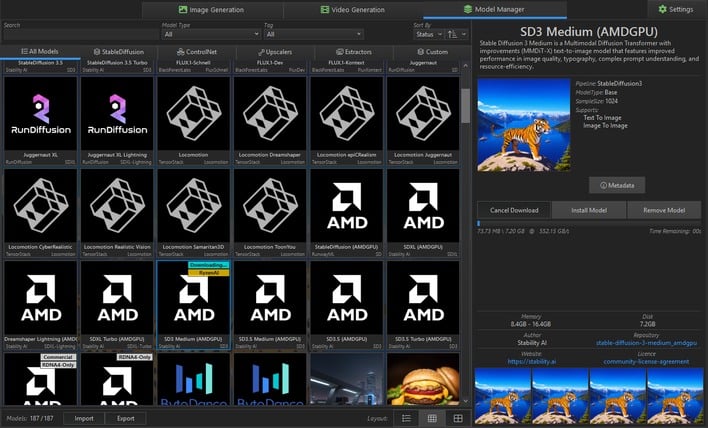Select the burger image model card

pyautogui.click(x=423, y=379)
